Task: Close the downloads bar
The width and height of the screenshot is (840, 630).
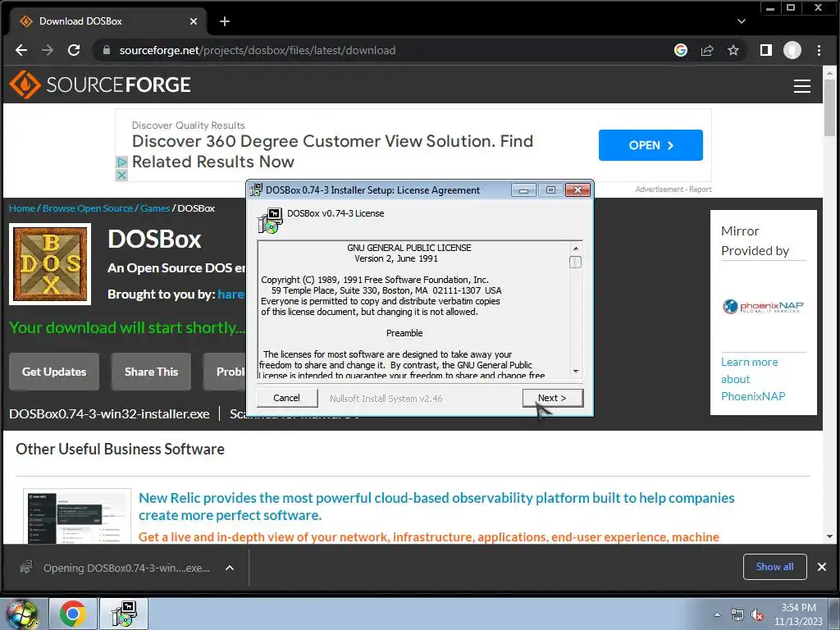Action: coord(822,567)
